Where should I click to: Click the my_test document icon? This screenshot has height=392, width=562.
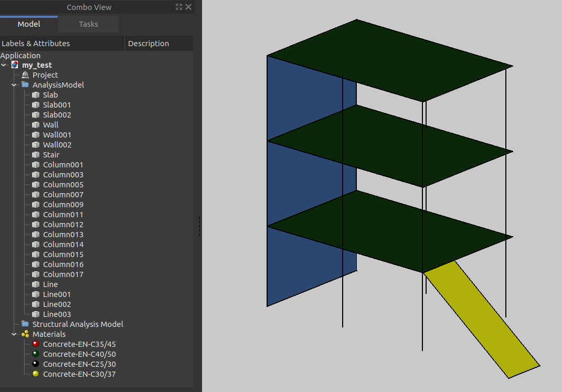coord(15,65)
